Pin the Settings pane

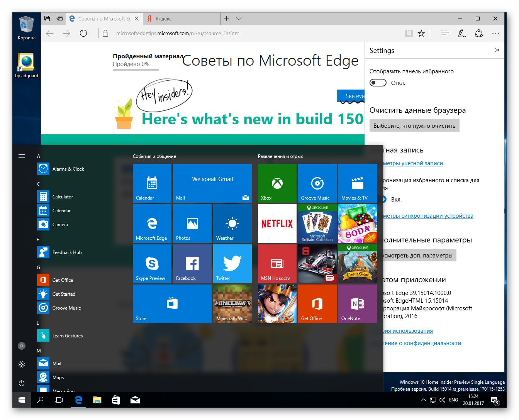[496, 50]
